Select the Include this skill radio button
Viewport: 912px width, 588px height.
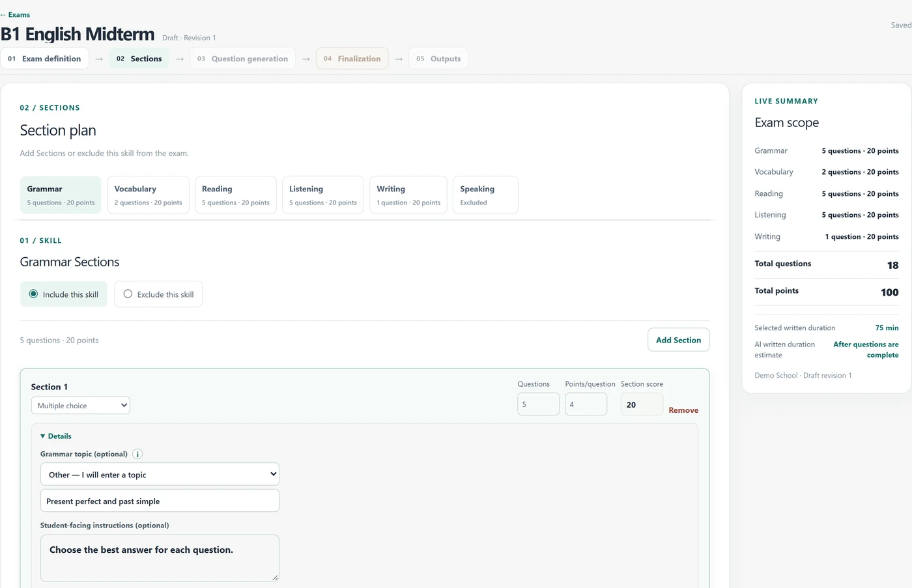click(33, 294)
